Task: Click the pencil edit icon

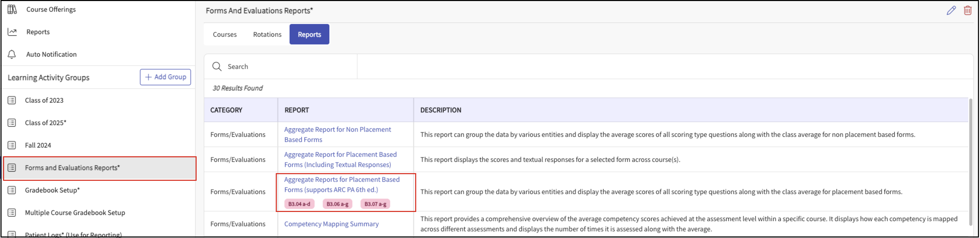Action: (x=951, y=10)
